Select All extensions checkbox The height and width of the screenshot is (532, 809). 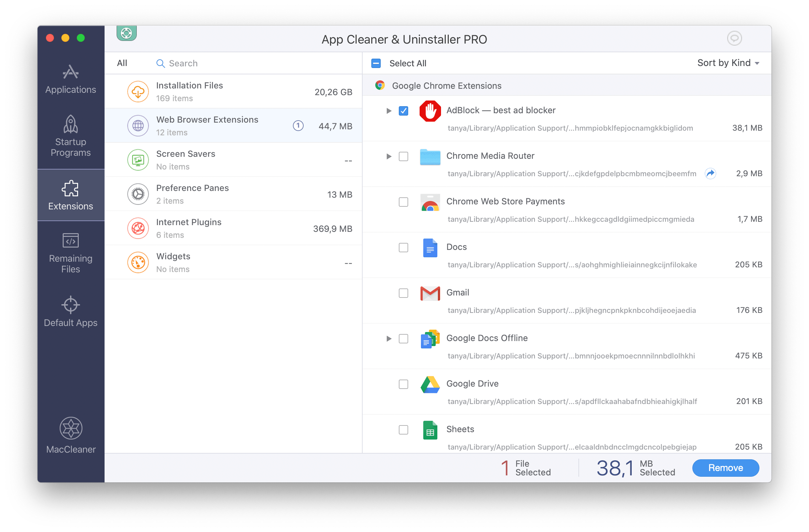click(376, 62)
